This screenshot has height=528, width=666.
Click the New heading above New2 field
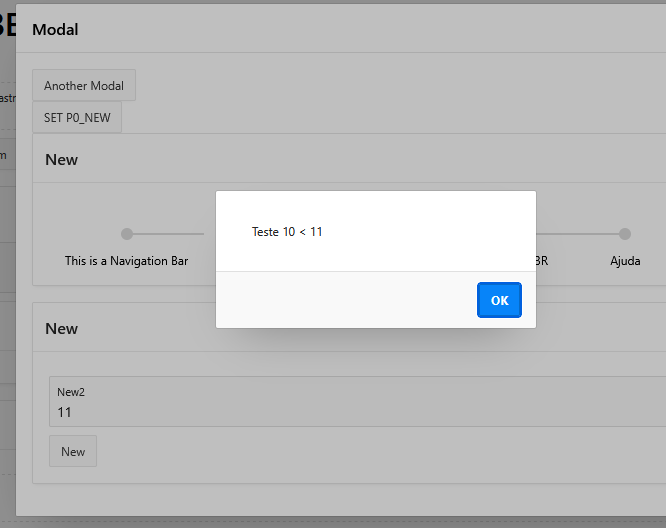[x=61, y=329]
